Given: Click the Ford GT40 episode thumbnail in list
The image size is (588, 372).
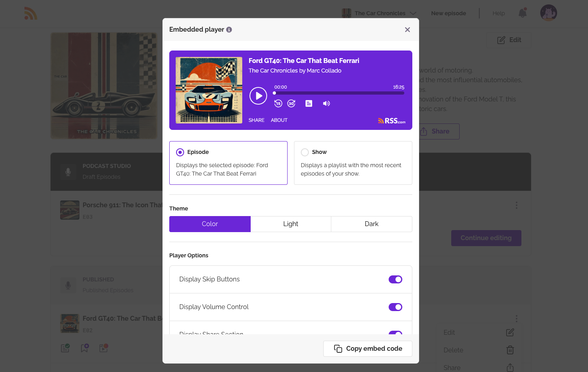Looking at the screenshot, I should [70, 323].
